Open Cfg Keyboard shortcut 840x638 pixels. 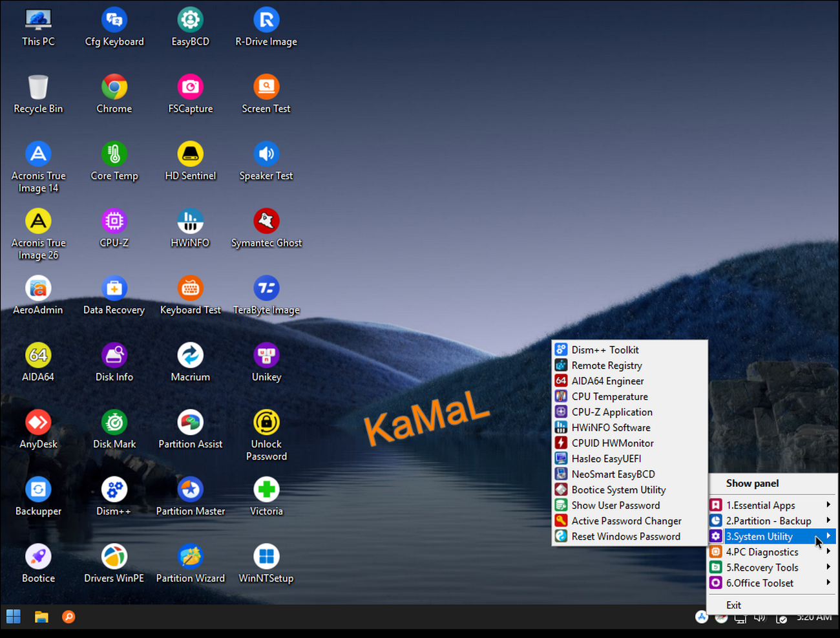(x=114, y=28)
